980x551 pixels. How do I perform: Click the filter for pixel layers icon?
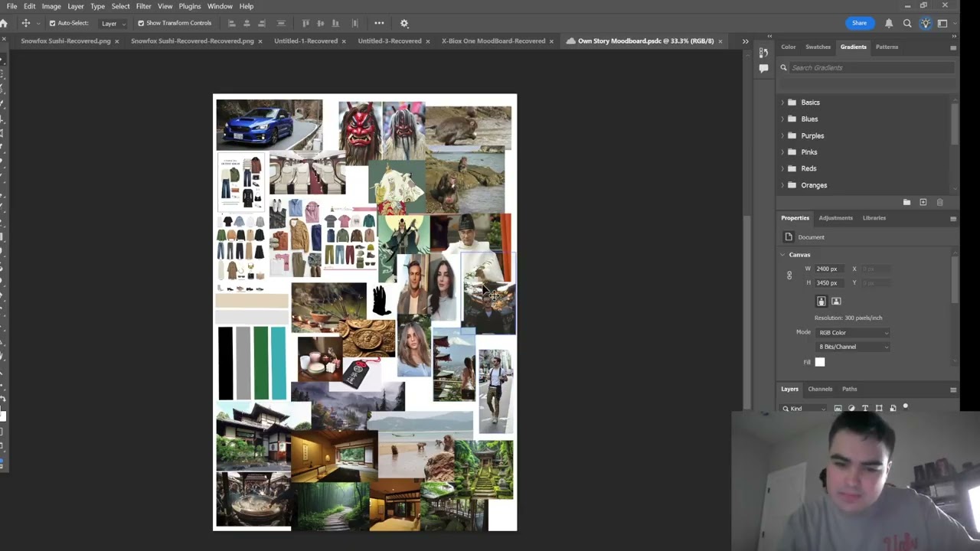(x=838, y=409)
